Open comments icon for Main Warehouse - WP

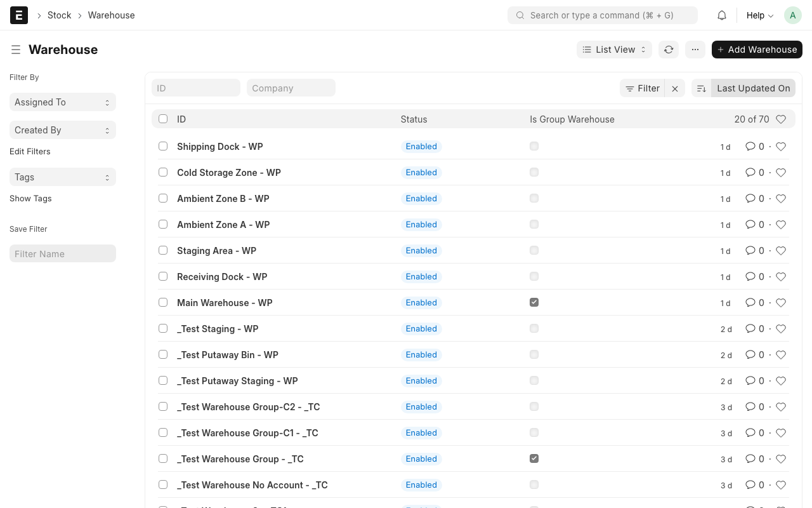pos(750,303)
